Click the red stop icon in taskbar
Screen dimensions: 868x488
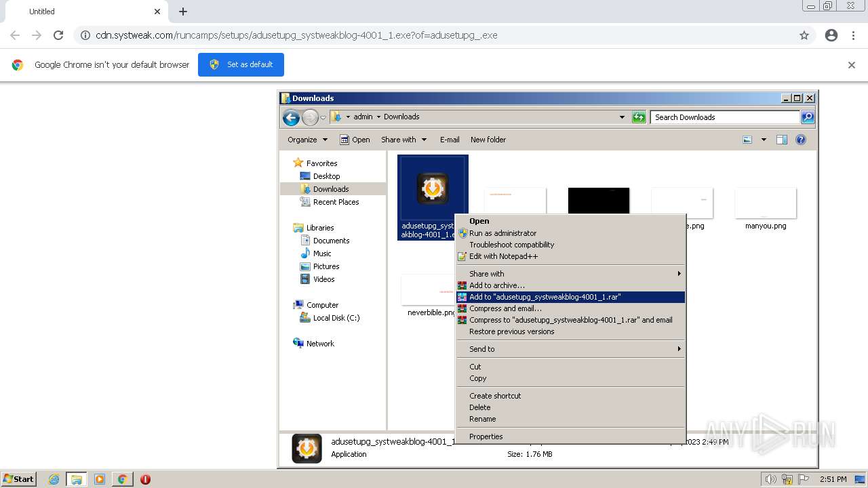pos(145,479)
